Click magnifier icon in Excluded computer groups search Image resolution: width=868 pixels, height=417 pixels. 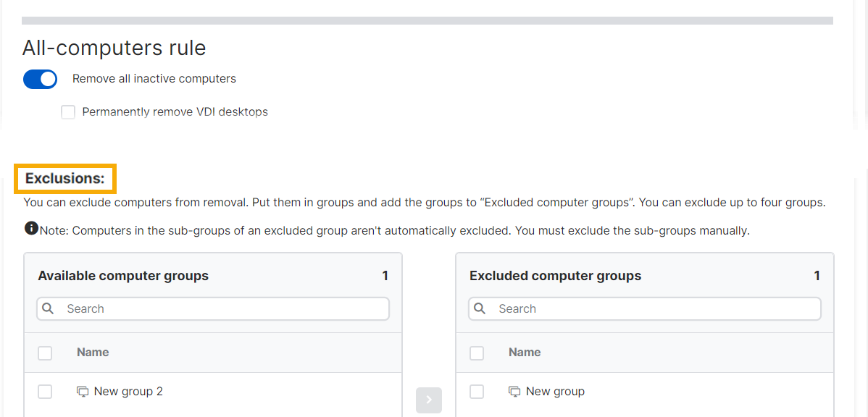pyautogui.click(x=480, y=308)
